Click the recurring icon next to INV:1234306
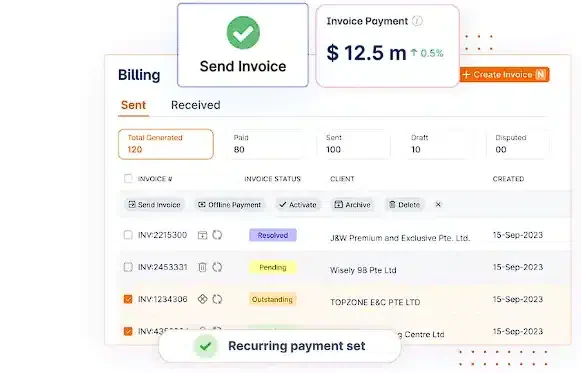581x373 pixels. 217,299
